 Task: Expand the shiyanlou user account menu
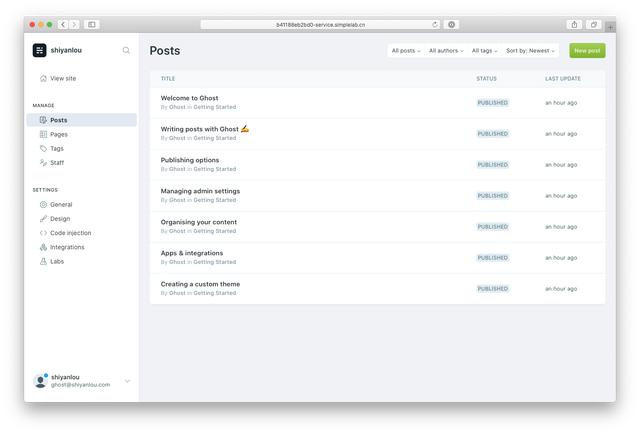(x=127, y=381)
